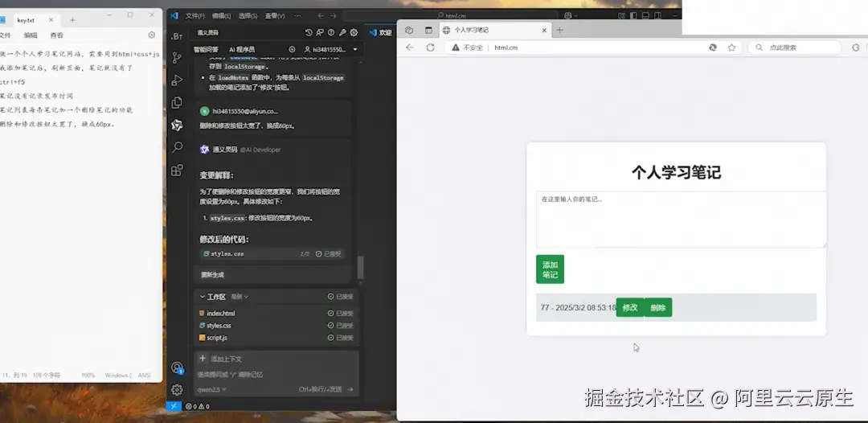The image size is (868, 423).
Task: Open account dropdown next to hi34815550
Action: (355, 49)
